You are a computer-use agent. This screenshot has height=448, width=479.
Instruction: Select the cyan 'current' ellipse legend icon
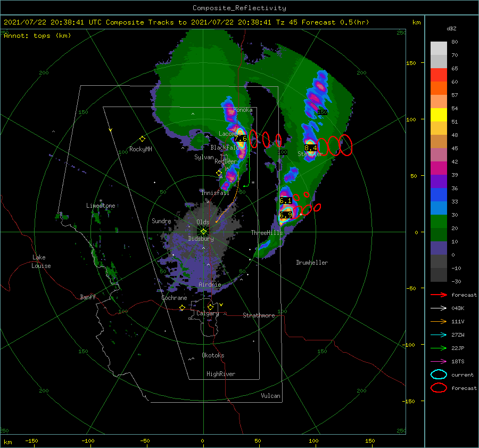439,374
